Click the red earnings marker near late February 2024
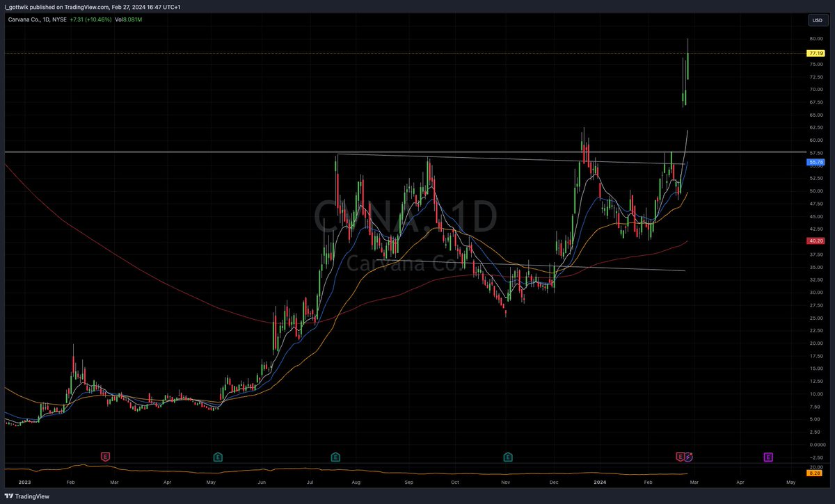Screen dimensions: 835x504 point(681,457)
